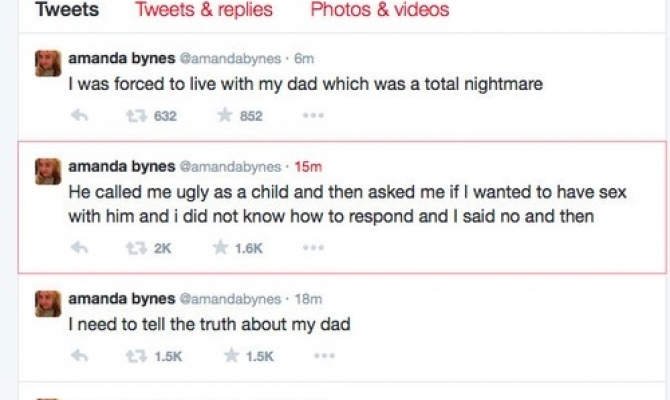Screen dimensions: 670x400
Task: Select the Tweets tab
Action: [67, 11]
